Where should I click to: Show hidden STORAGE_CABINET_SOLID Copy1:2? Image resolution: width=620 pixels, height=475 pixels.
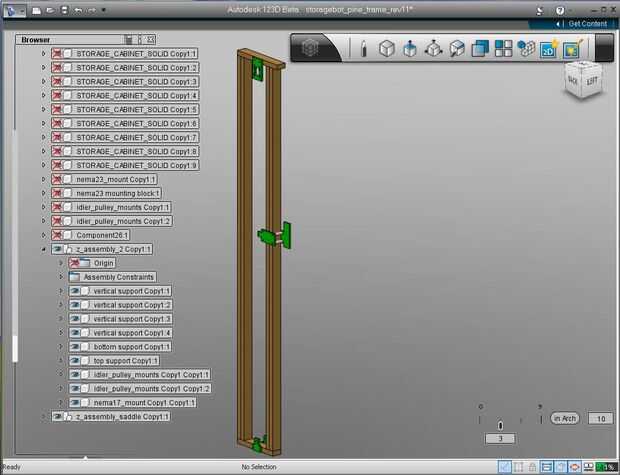57,68
